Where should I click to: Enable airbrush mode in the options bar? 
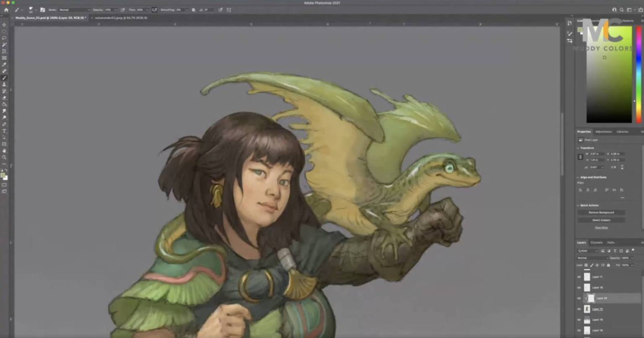tap(155, 10)
